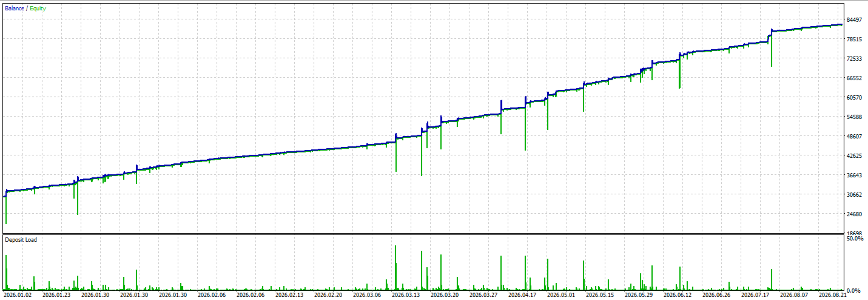Click the 2026.08.21 date label

coord(833,295)
